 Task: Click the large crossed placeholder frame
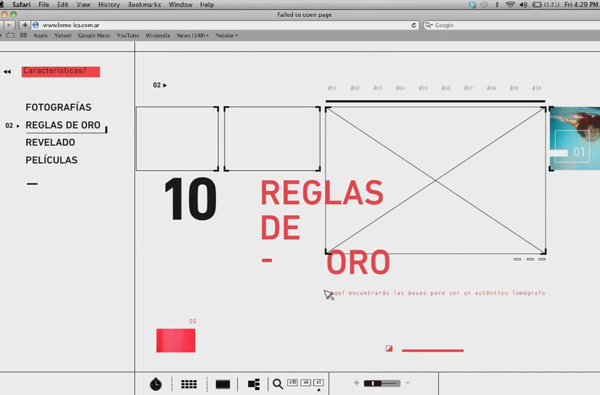click(435, 180)
